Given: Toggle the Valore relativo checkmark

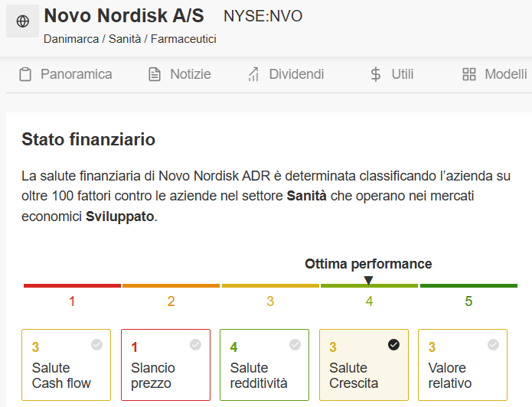Looking at the screenshot, I should (x=493, y=344).
